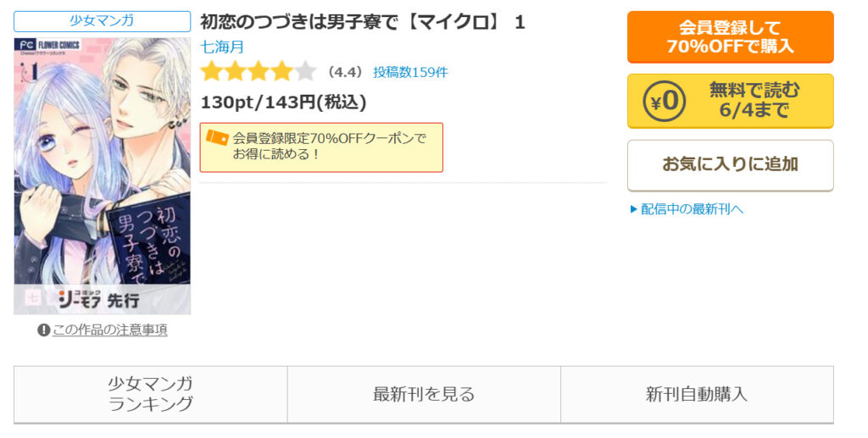The height and width of the screenshot is (438, 868).
Task: Open この作品の注意事項 link
Action: (109, 330)
